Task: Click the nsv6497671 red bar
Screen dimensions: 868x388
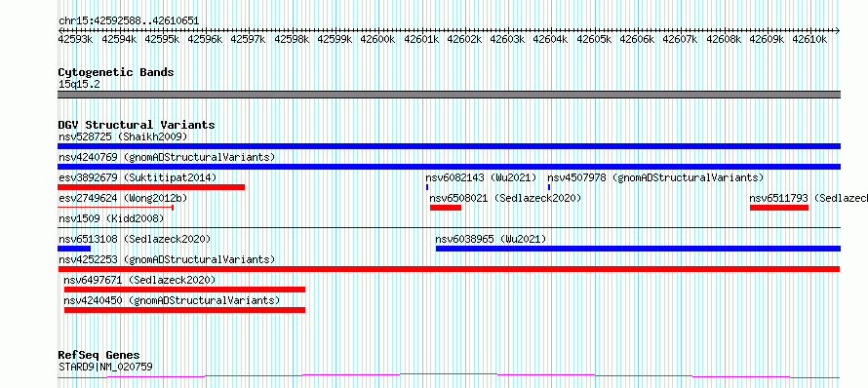Action: 184,290
